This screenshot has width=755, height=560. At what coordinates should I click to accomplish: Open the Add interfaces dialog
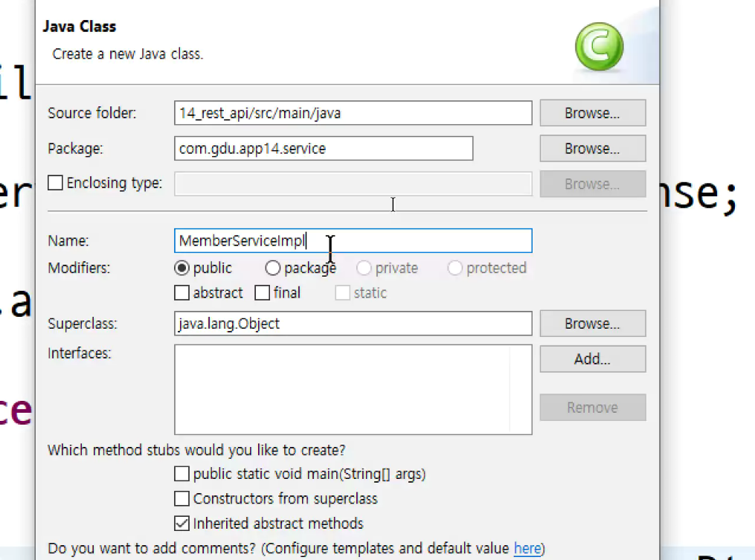593,359
